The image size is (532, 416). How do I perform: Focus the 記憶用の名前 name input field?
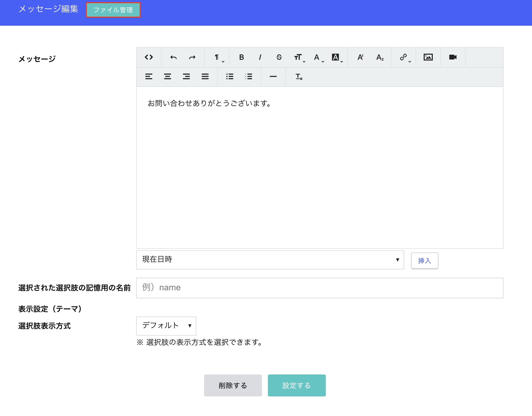coord(320,288)
